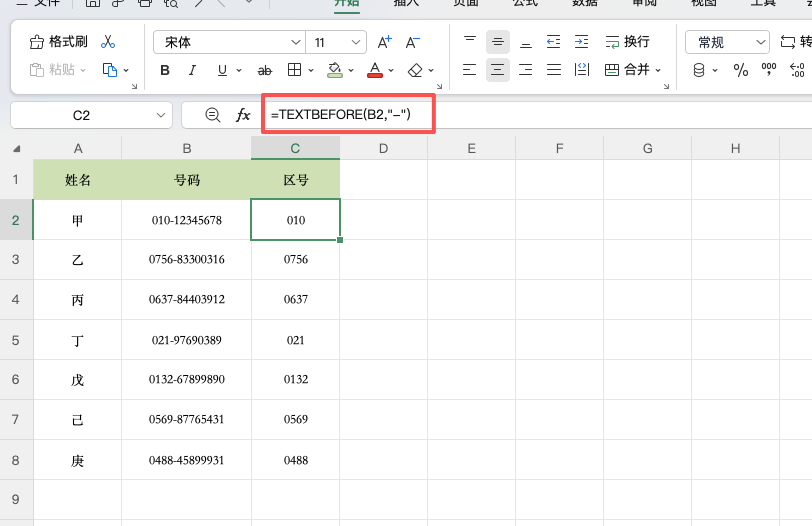Select column D header
Image resolution: width=812 pixels, height=526 pixels.
tap(383, 149)
